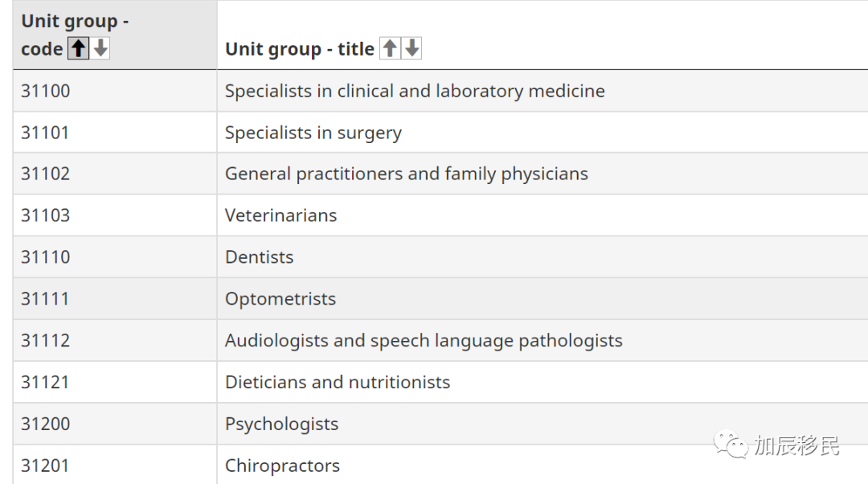
Task: Click the Unit group - code header
Action: (x=115, y=35)
